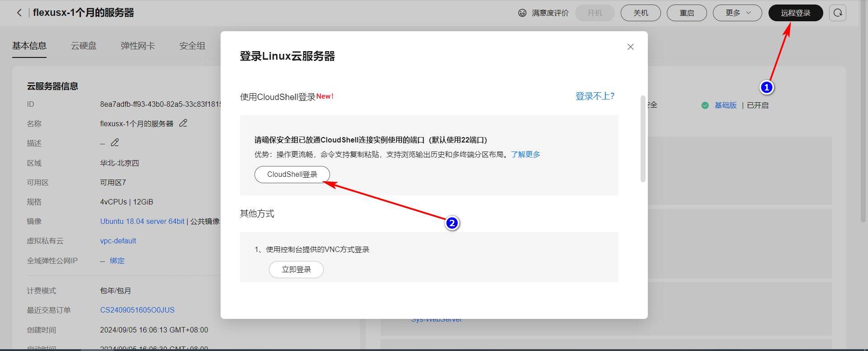The width and height of the screenshot is (868, 351).
Task: Click the CloudShell登录 button
Action: [292, 175]
